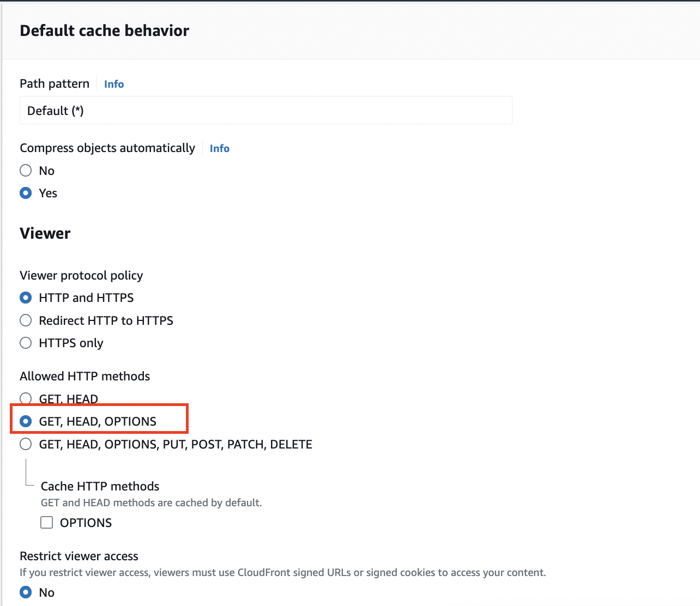Select the GET, HEAD, OPTIONS radio button
This screenshot has width=700, height=606.
26,421
